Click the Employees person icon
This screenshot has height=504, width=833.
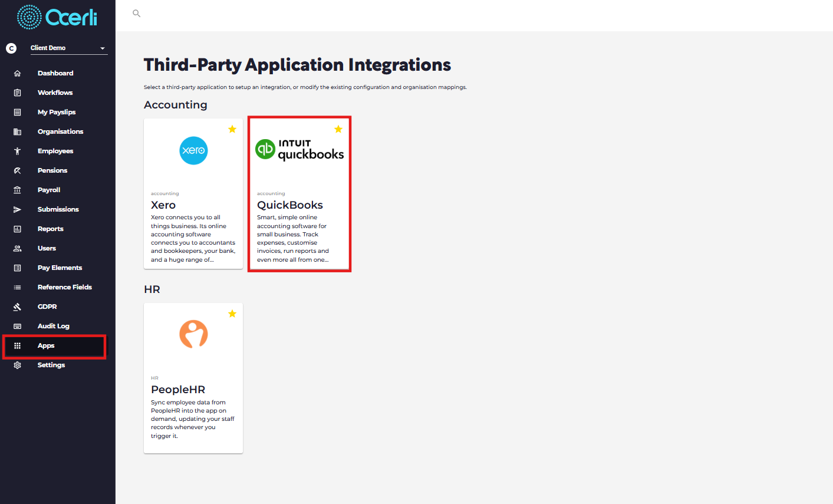[17, 151]
